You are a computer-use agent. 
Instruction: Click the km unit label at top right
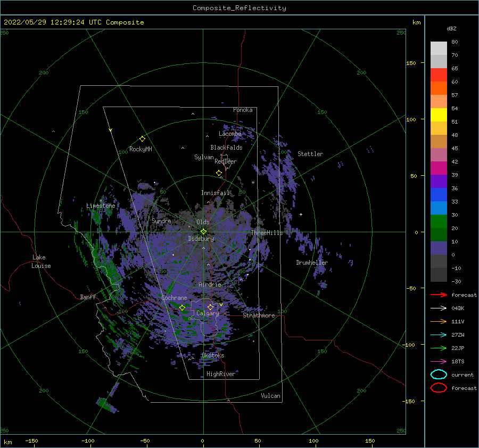pos(416,22)
